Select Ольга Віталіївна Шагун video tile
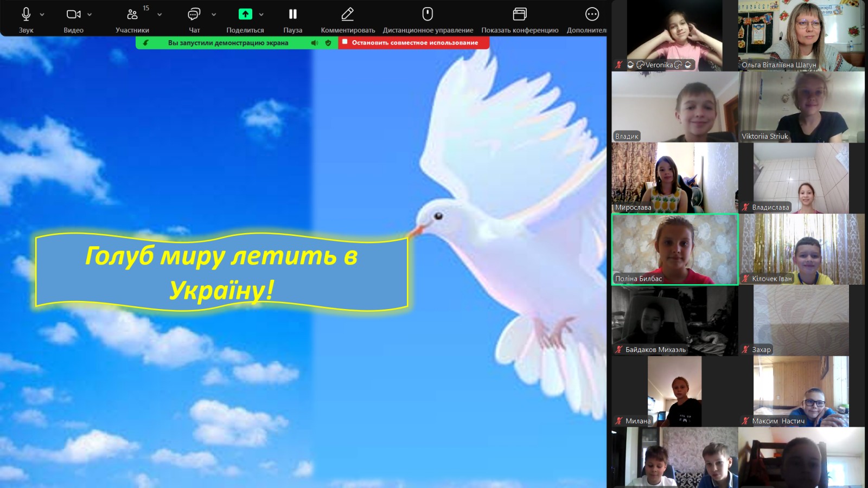Viewport: 868px width, 488px height. pos(801,35)
